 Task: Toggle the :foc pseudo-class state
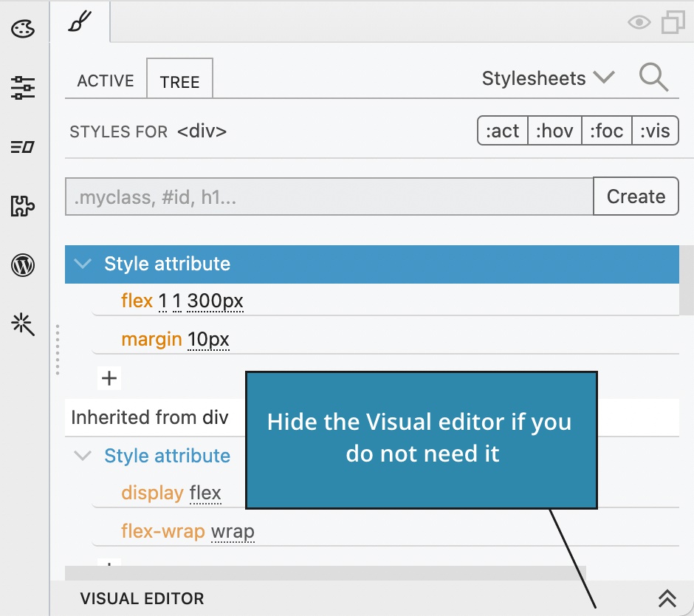[x=606, y=131]
